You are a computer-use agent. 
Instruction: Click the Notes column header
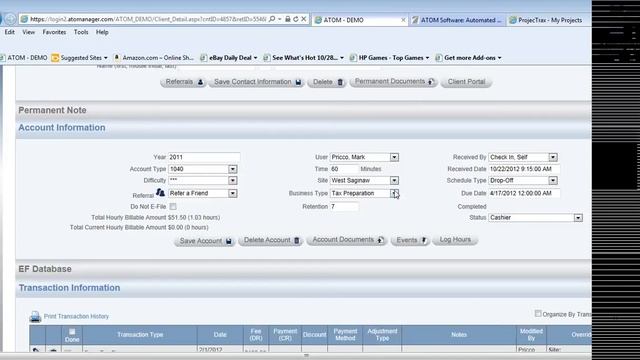click(x=459, y=335)
